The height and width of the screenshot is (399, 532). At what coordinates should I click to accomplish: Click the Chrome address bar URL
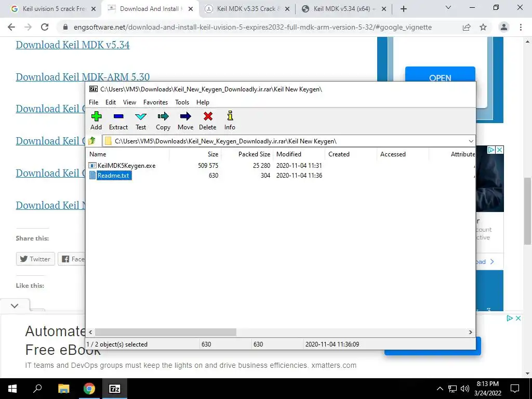[x=253, y=27]
